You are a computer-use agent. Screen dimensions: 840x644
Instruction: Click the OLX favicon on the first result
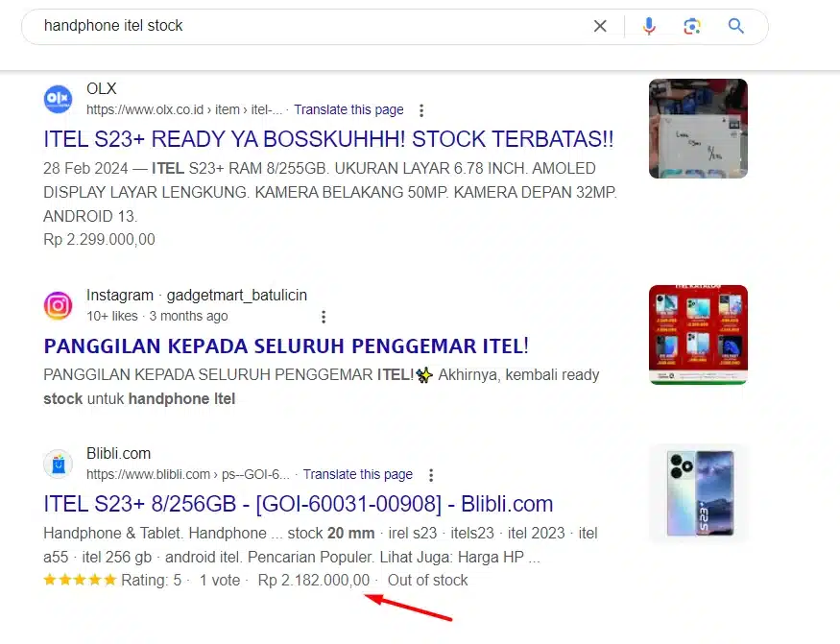pos(58,99)
